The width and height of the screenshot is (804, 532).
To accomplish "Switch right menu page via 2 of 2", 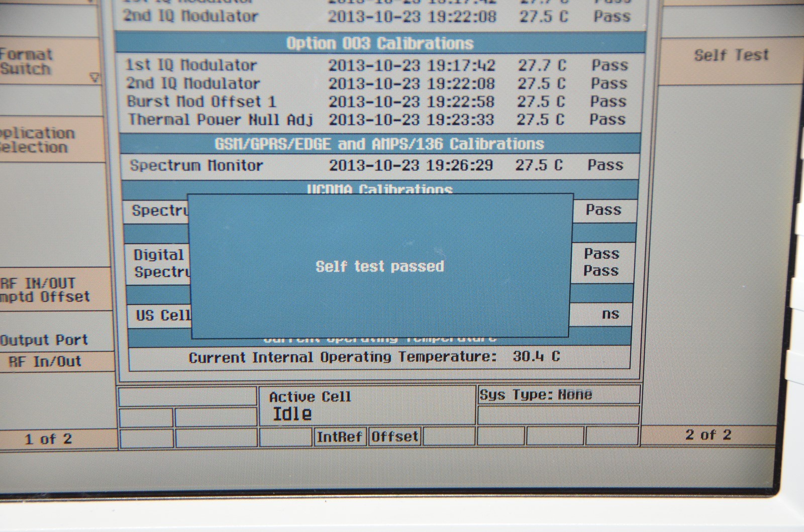I will 708,435.
